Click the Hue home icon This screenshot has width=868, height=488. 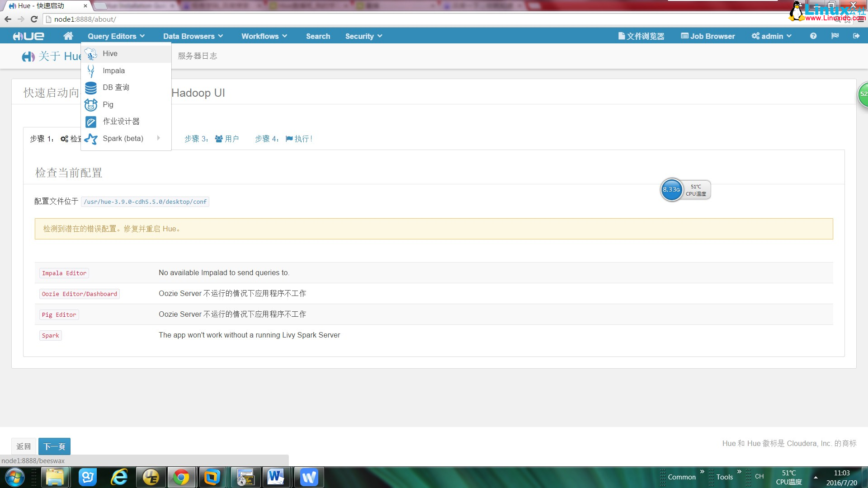pos(68,36)
